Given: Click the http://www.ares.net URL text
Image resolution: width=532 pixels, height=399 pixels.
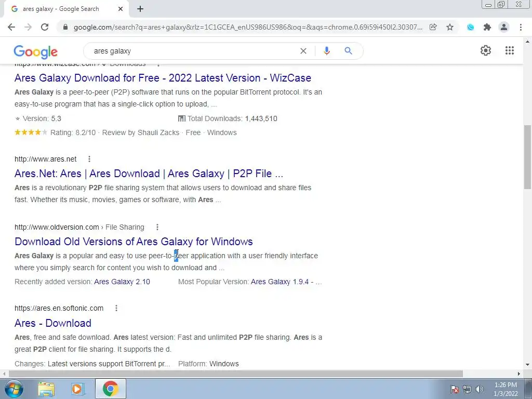Looking at the screenshot, I should tap(46, 159).
